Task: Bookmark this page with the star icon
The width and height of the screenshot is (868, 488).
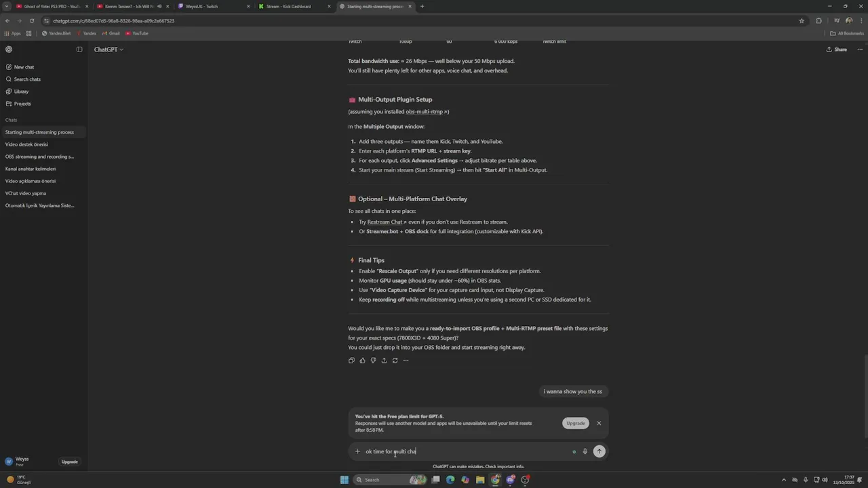Action: (802, 21)
